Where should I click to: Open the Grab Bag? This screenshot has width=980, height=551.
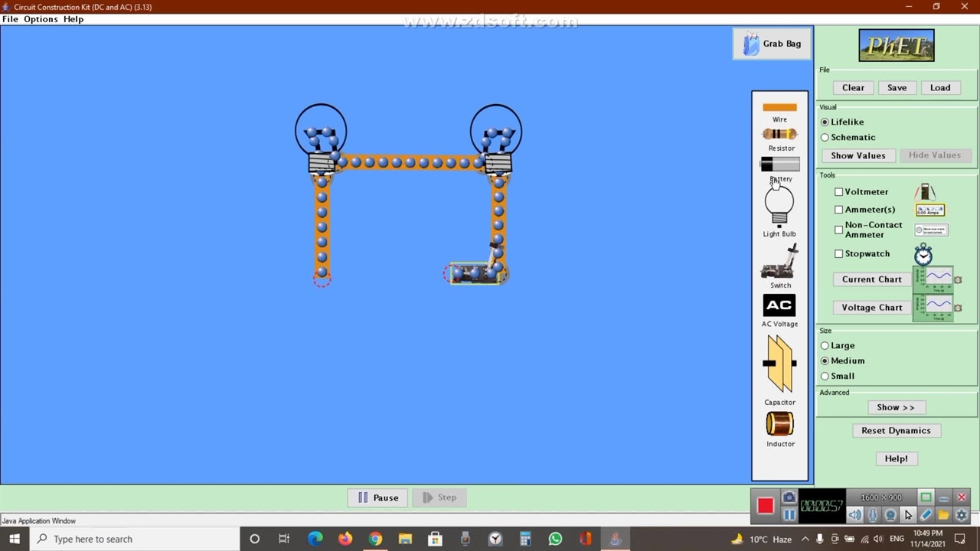(x=772, y=44)
